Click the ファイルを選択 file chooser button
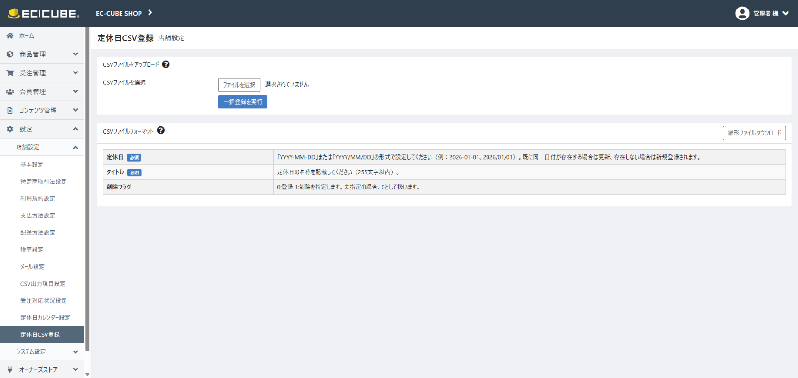This screenshot has height=378, width=798. [x=239, y=84]
